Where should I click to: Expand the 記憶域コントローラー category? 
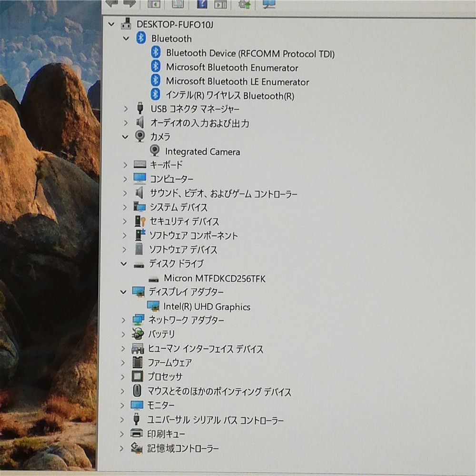tap(121, 448)
